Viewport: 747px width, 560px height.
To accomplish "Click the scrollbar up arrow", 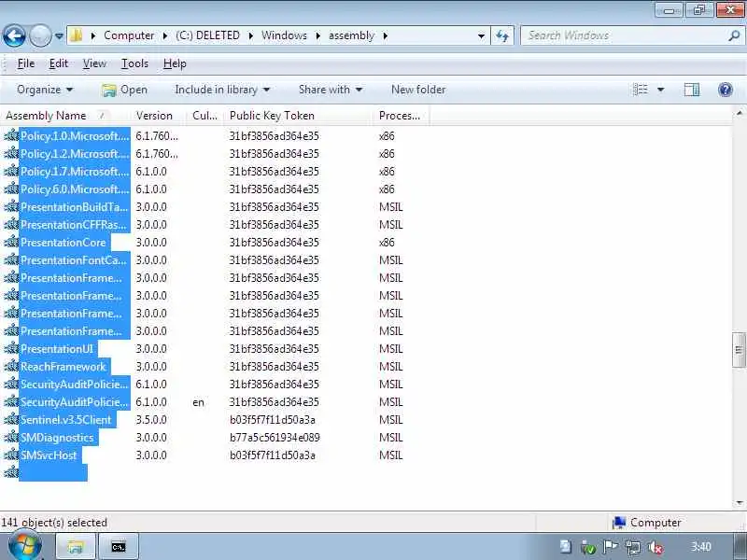I will [739, 113].
